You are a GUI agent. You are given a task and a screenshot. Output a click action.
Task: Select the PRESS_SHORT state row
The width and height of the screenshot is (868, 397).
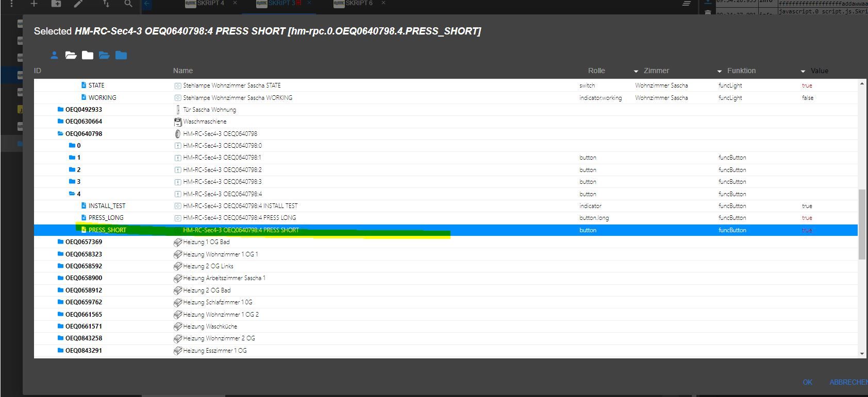pos(446,230)
